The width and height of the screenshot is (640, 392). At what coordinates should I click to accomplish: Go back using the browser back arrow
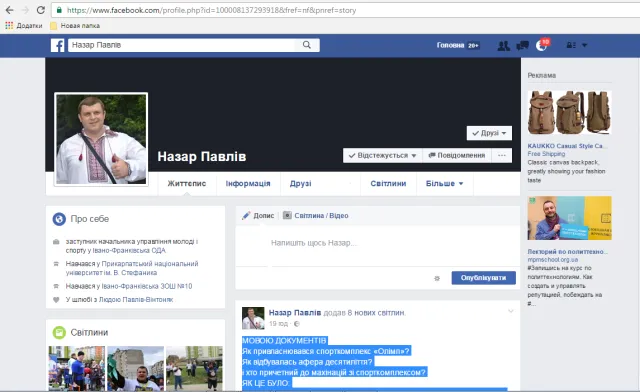click(9, 10)
